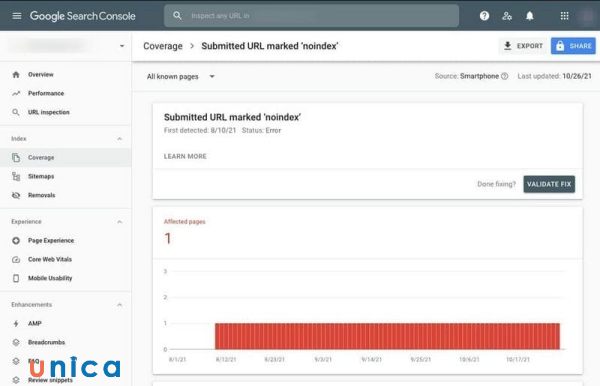This screenshot has height=386, width=600.
Task: Open the Help question mark icon
Action: 484,16
